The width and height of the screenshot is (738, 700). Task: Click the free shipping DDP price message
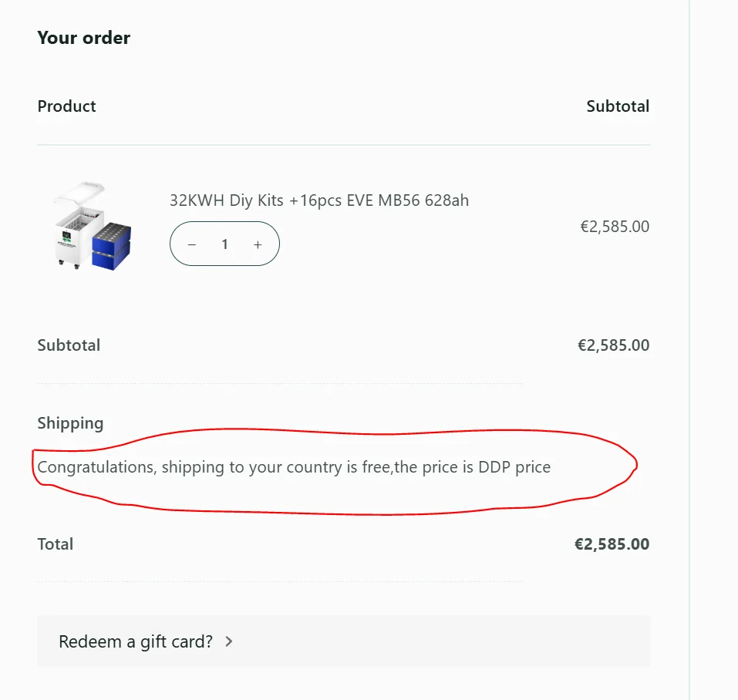[x=294, y=467]
